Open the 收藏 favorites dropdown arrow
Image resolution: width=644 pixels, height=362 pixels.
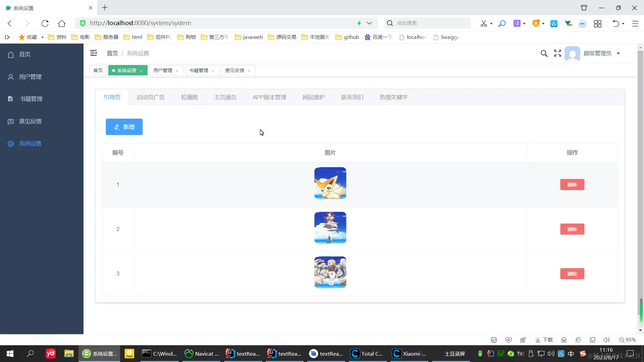coord(43,37)
